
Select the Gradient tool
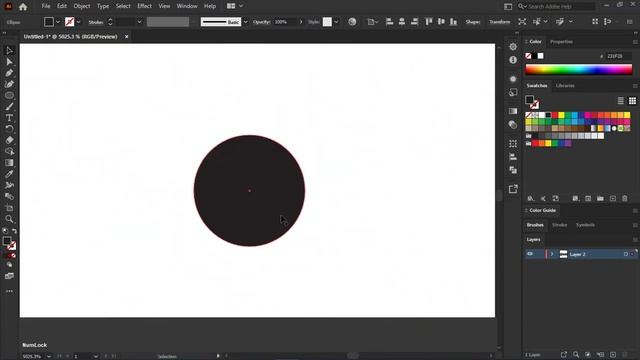pyautogui.click(x=9, y=163)
